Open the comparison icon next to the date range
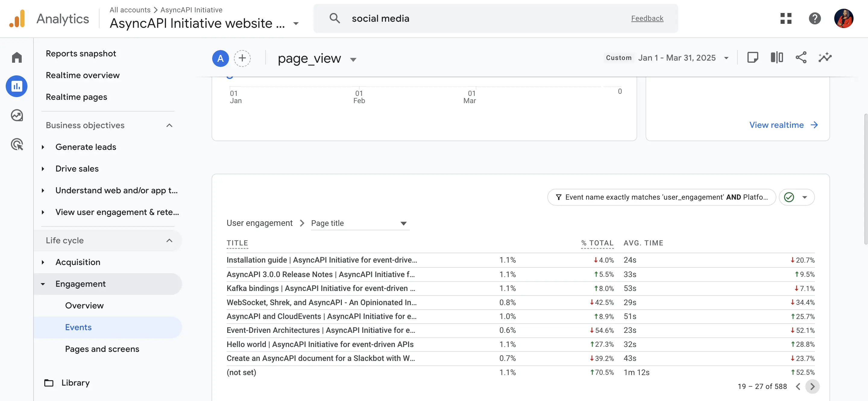Image resolution: width=868 pixels, height=401 pixels. click(777, 57)
